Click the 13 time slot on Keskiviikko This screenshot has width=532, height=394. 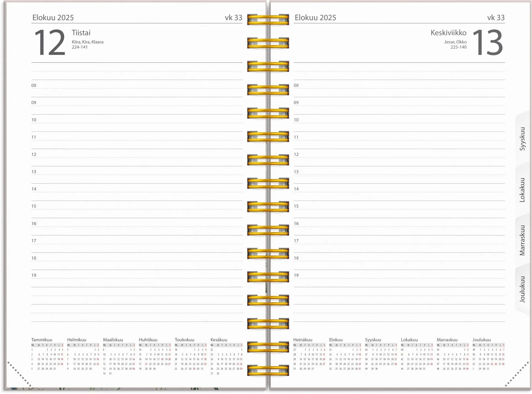tap(399, 175)
